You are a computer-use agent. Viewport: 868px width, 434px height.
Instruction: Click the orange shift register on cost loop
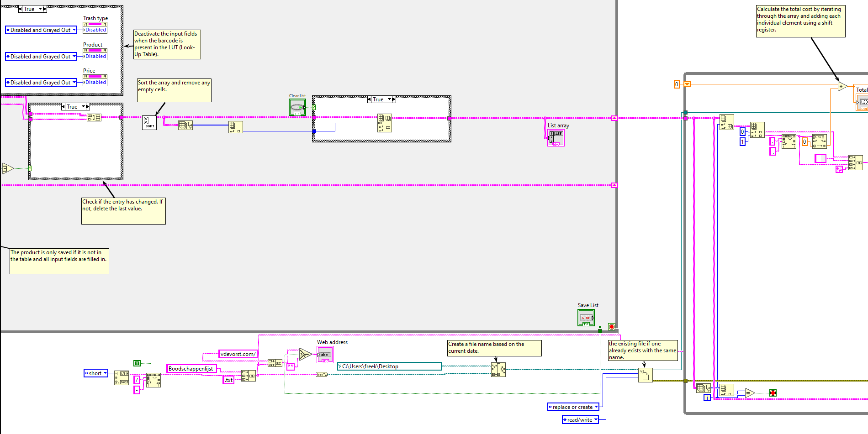click(687, 84)
